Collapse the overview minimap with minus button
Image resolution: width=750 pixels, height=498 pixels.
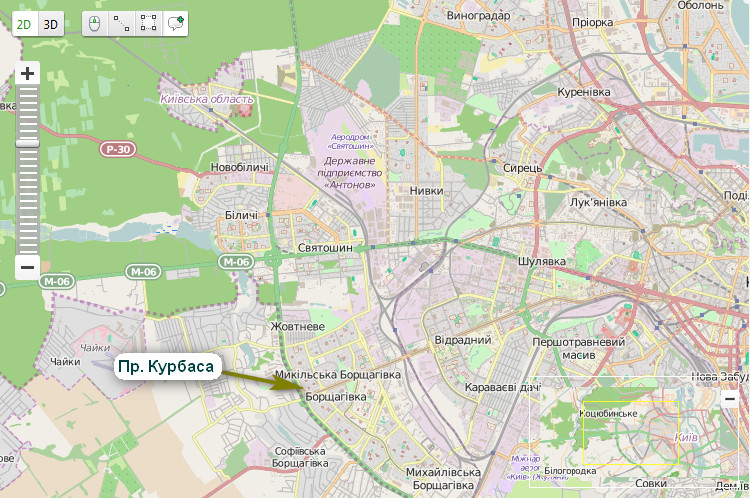click(x=730, y=398)
